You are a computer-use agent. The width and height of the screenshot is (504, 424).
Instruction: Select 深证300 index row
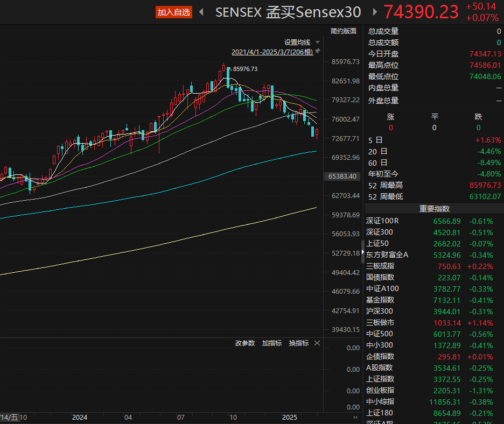[x=434, y=232]
